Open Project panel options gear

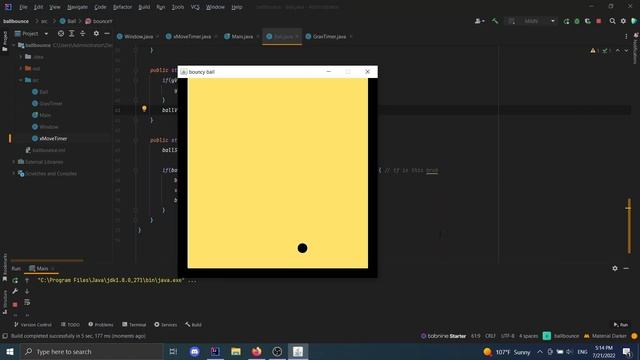click(96, 33)
